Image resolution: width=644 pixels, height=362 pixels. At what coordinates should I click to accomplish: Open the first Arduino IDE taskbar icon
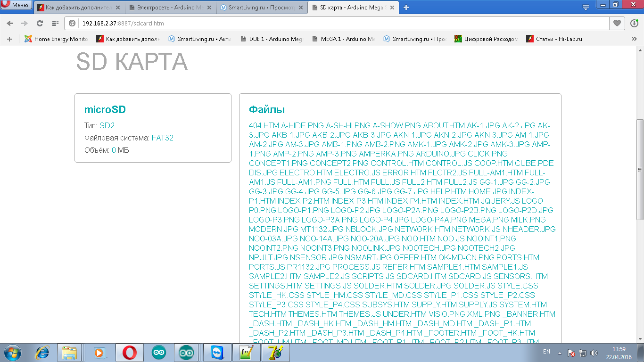point(159,352)
